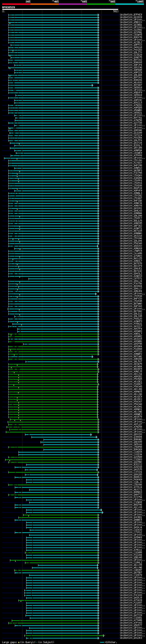146x644 pixels.
Task: Click the green alignment bar for UniRef100_A9RXL7
Action: tap(54, 334)
